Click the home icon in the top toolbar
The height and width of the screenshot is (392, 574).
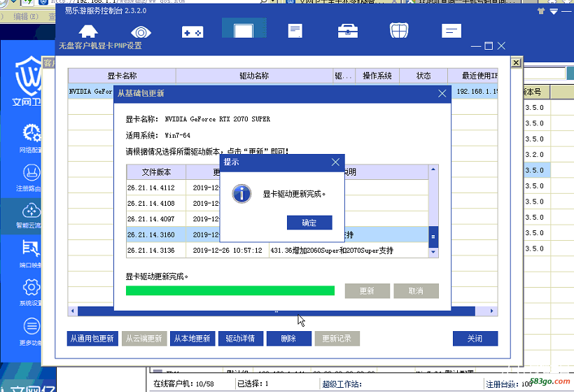88,31
